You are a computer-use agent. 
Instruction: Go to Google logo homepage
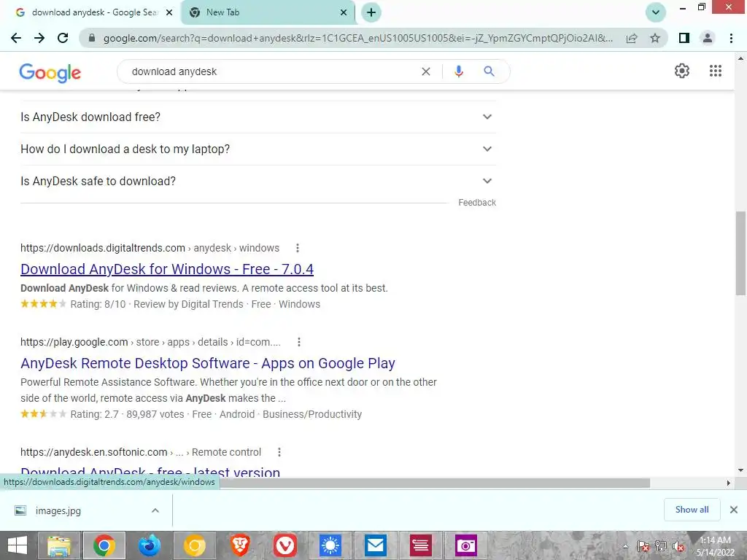[x=50, y=72]
